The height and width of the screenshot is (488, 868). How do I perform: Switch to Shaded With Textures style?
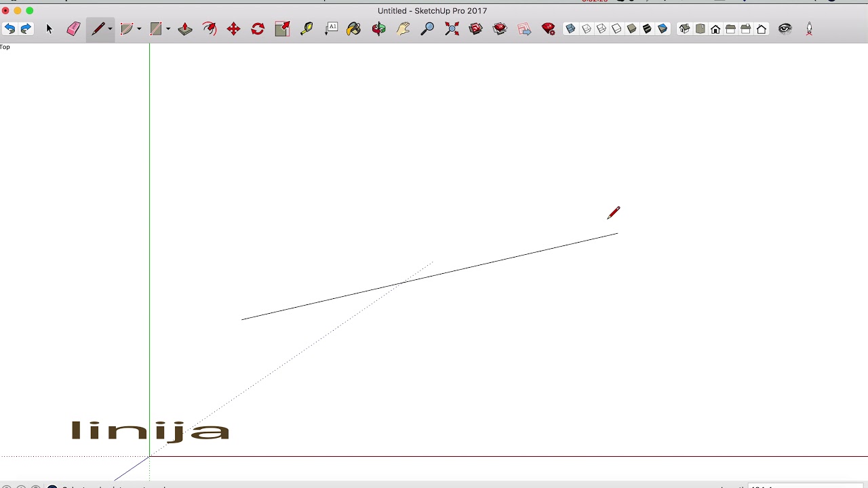click(648, 28)
